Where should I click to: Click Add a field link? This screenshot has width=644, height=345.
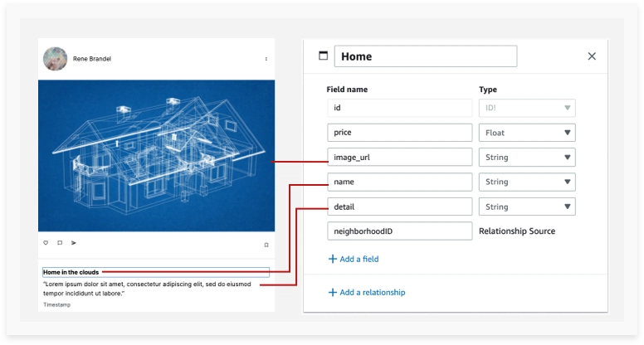coord(354,259)
